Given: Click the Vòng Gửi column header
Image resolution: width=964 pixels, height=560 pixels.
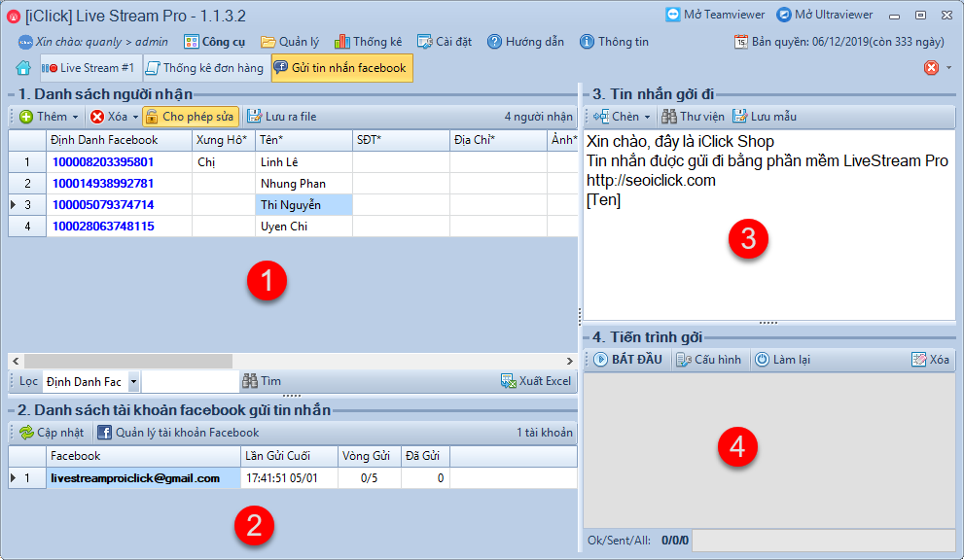Looking at the screenshot, I should tap(370, 456).
